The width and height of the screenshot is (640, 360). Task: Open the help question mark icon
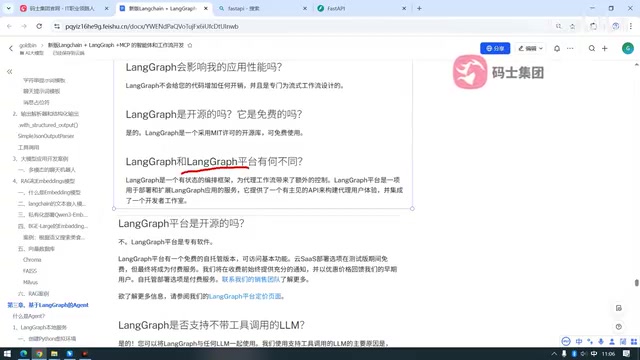(x=619, y=327)
